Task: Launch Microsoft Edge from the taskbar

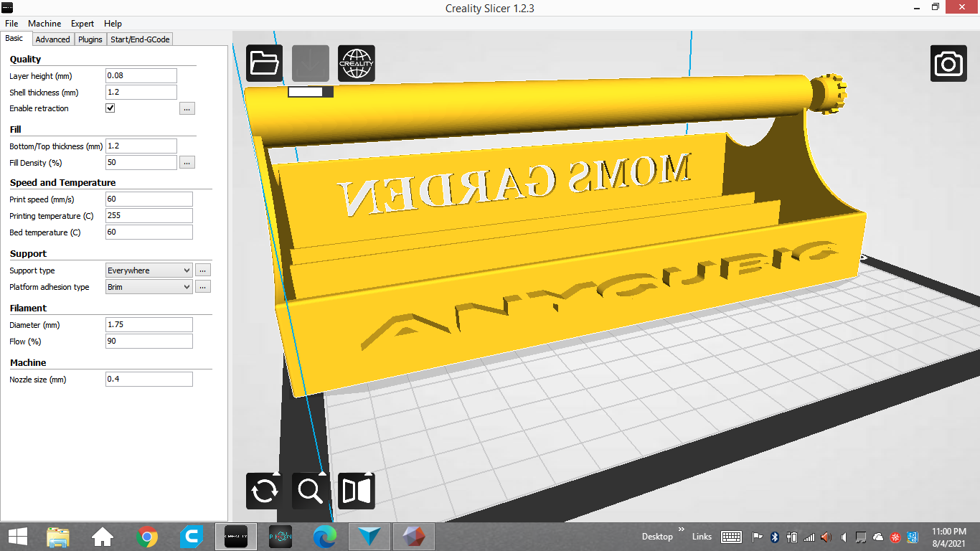Action: [325, 537]
